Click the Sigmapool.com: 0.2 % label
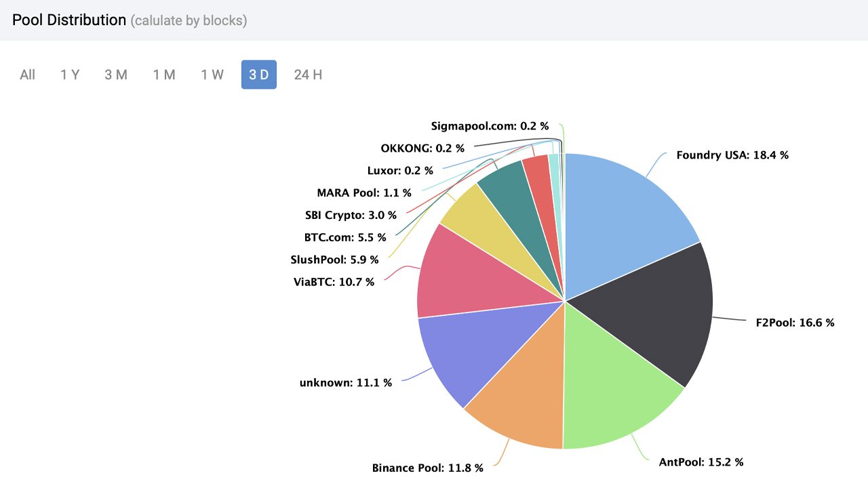 coord(490,126)
